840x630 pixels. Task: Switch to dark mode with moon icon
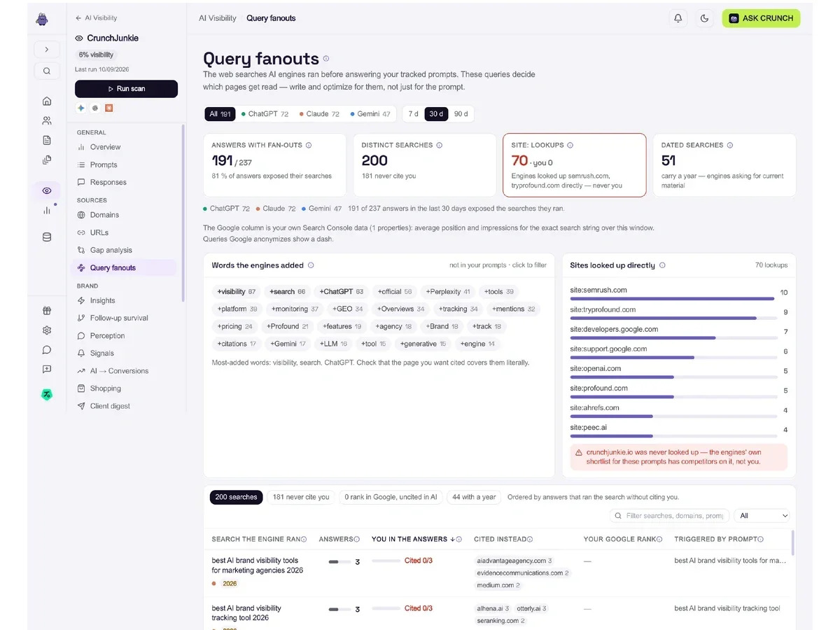pyautogui.click(x=704, y=18)
